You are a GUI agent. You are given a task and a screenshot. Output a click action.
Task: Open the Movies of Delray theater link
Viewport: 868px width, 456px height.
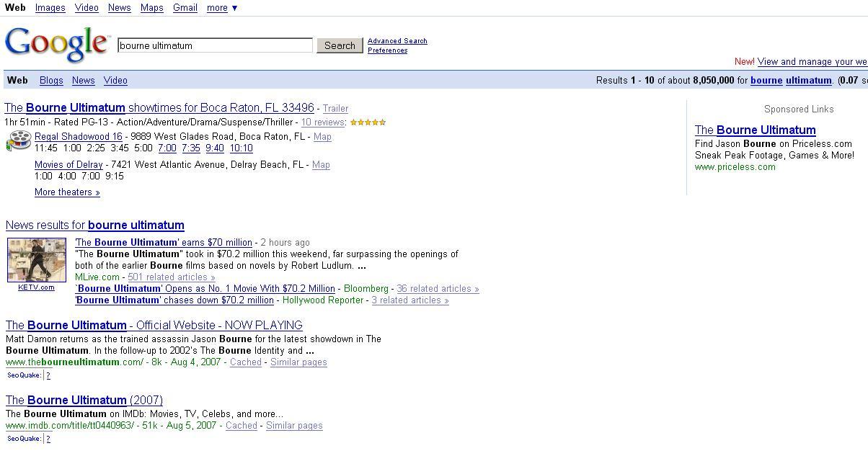68,165
